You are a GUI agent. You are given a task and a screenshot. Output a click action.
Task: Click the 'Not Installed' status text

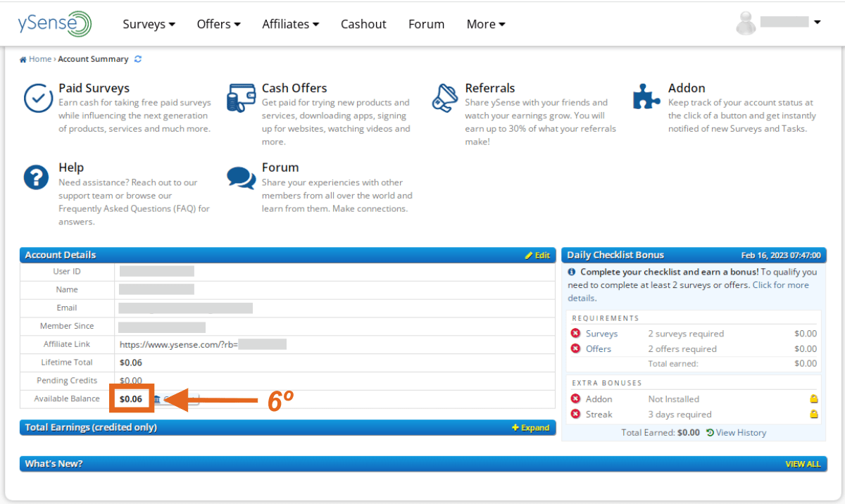[x=674, y=399]
